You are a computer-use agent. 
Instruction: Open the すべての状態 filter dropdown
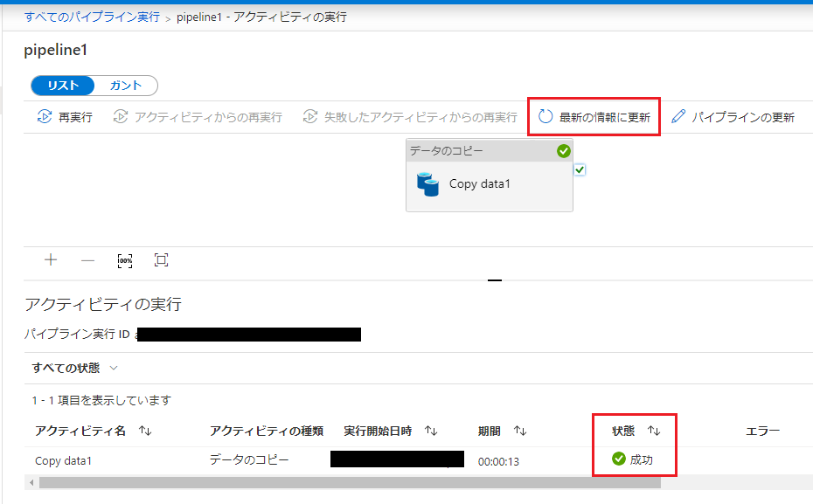[x=75, y=368]
